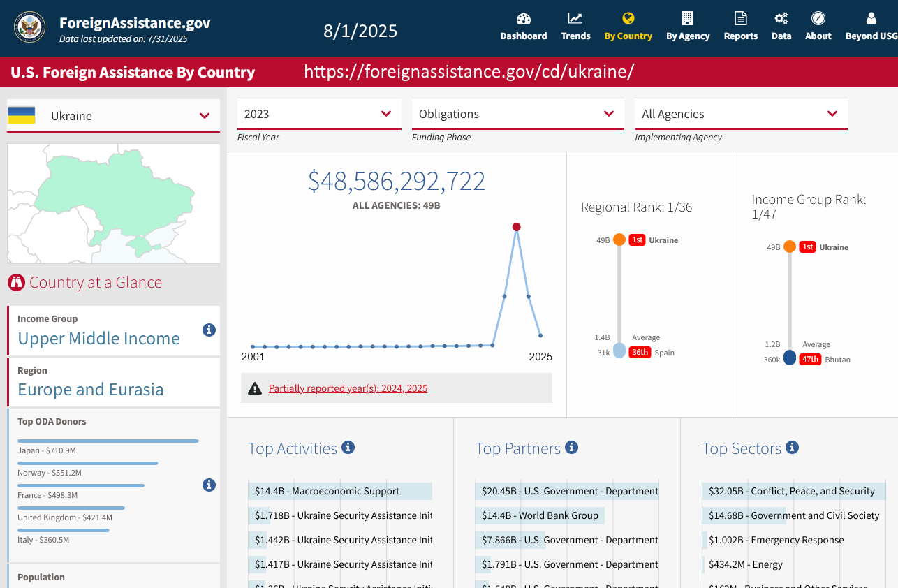Image resolution: width=898 pixels, height=588 pixels.
Task: Click info icon beside Top ODA Donors
Action: click(x=209, y=485)
